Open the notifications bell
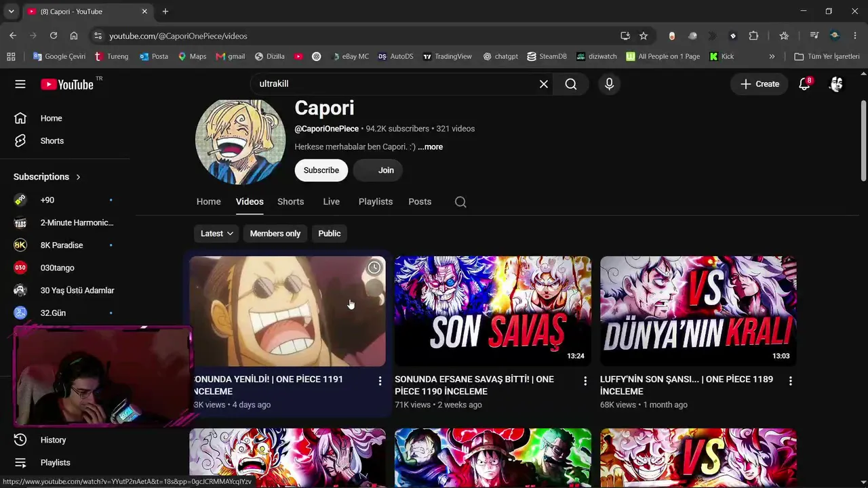 tap(804, 84)
